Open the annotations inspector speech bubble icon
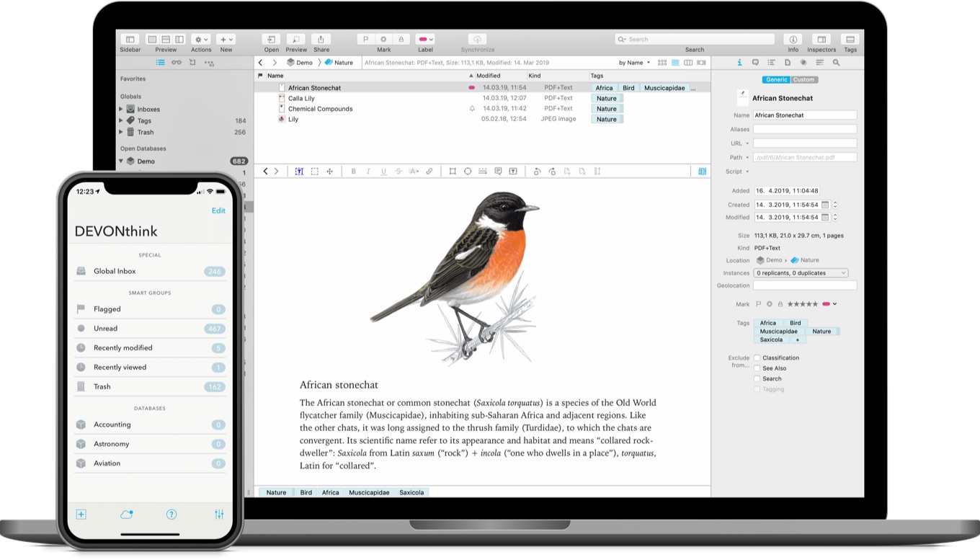The image size is (980, 560). [755, 63]
